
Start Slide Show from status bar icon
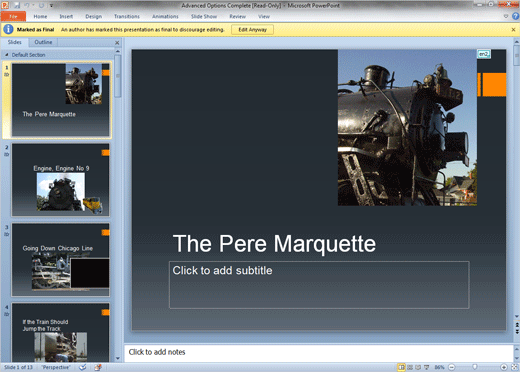[426, 367]
